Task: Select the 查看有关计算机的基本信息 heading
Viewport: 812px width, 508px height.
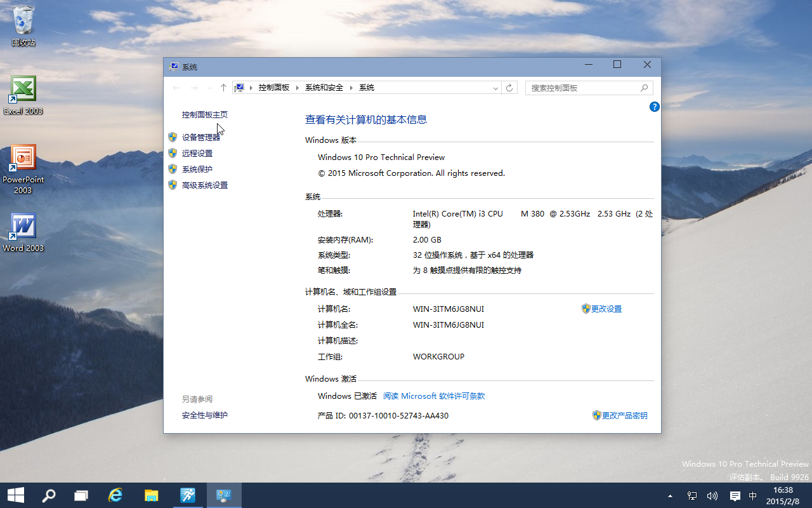Action: point(366,119)
